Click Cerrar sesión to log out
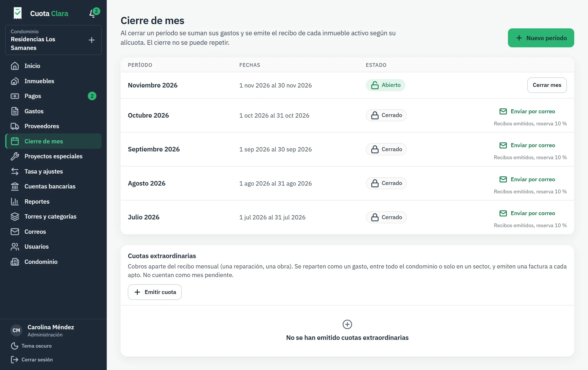Viewport: 588px width, 370px height. [x=32, y=360]
